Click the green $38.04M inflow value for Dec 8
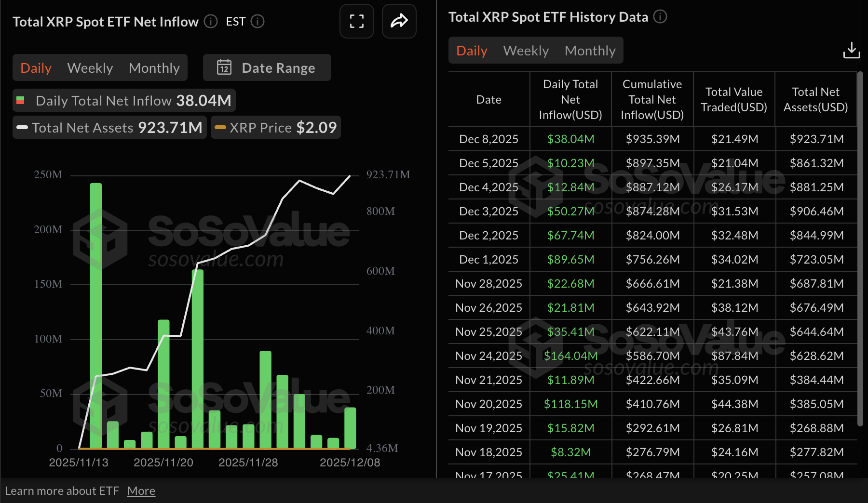This screenshot has height=503, width=868. [x=570, y=139]
